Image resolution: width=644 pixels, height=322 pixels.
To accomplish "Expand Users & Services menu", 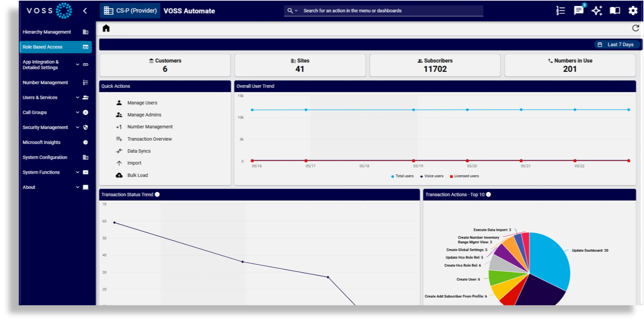I will [x=40, y=97].
